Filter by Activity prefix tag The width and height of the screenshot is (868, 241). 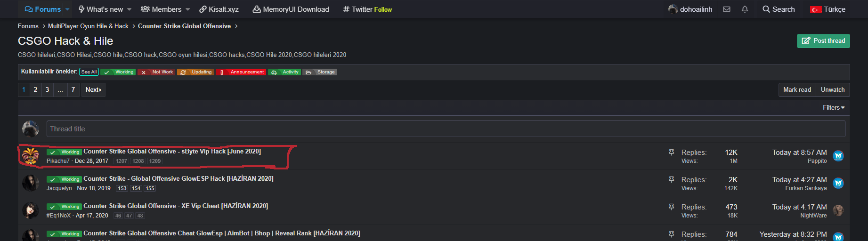click(284, 72)
